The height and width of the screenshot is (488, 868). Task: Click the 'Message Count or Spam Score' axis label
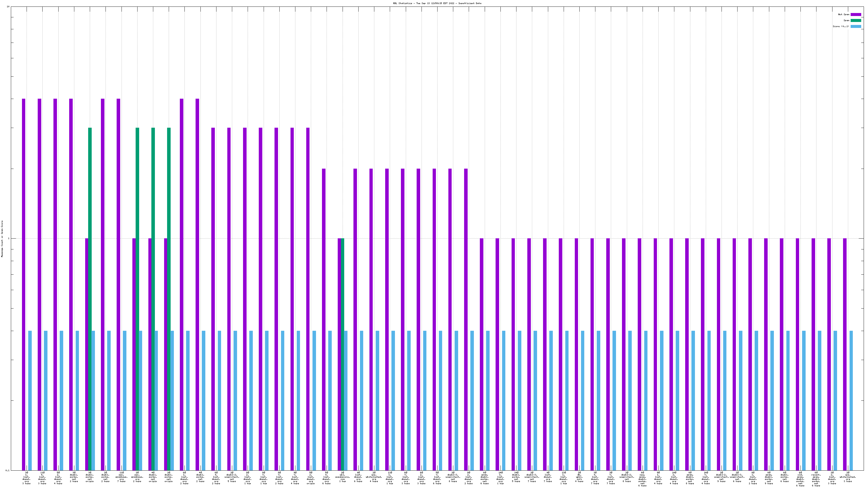click(x=2, y=239)
